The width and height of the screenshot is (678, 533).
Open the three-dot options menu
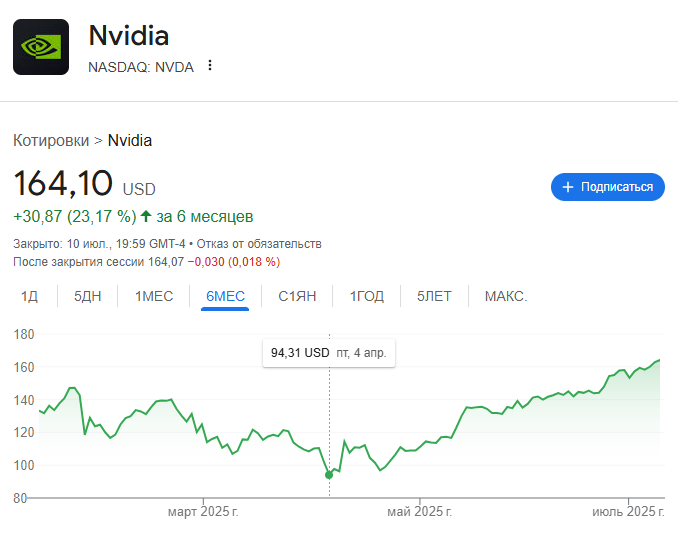click(210, 65)
